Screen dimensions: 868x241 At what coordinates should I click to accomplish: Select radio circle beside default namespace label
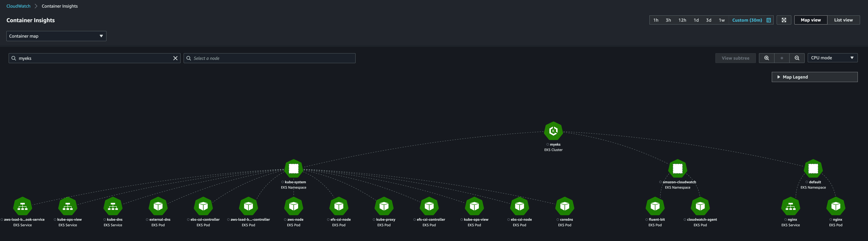pos(806,182)
